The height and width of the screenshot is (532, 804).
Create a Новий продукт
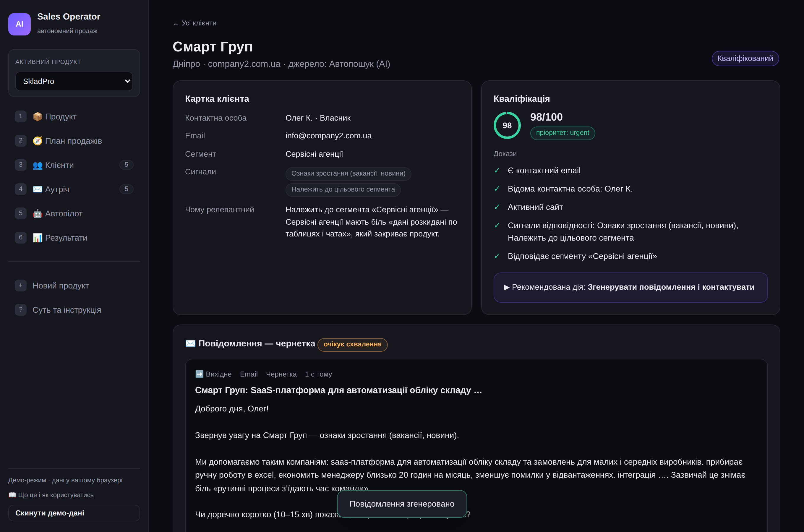(74, 286)
